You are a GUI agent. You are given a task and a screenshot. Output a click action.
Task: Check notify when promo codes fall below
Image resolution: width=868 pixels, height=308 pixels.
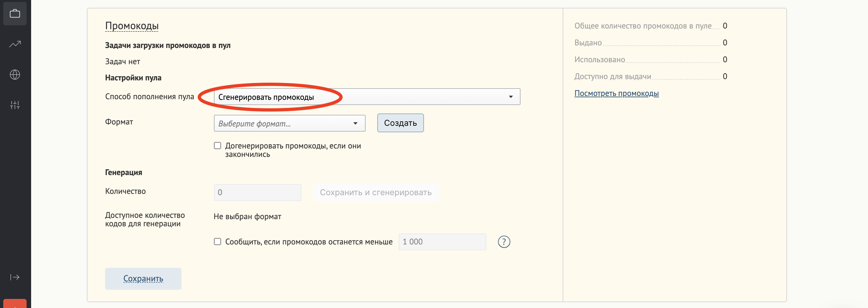click(x=217, y=242)
